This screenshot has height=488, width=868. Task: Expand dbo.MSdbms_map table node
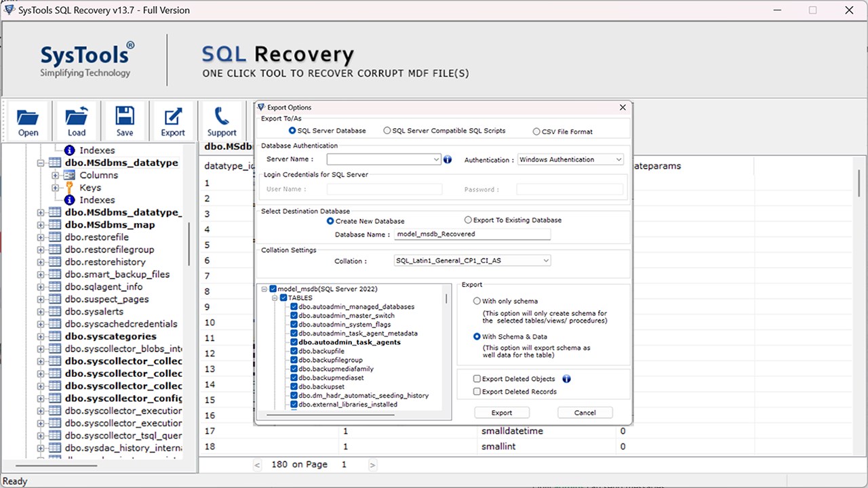coord(41,225)
